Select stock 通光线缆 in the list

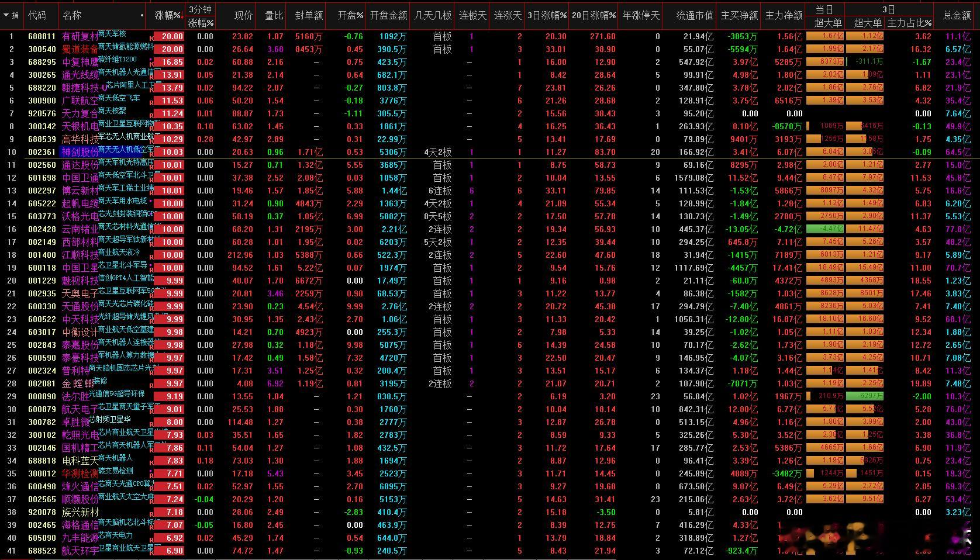81,75
